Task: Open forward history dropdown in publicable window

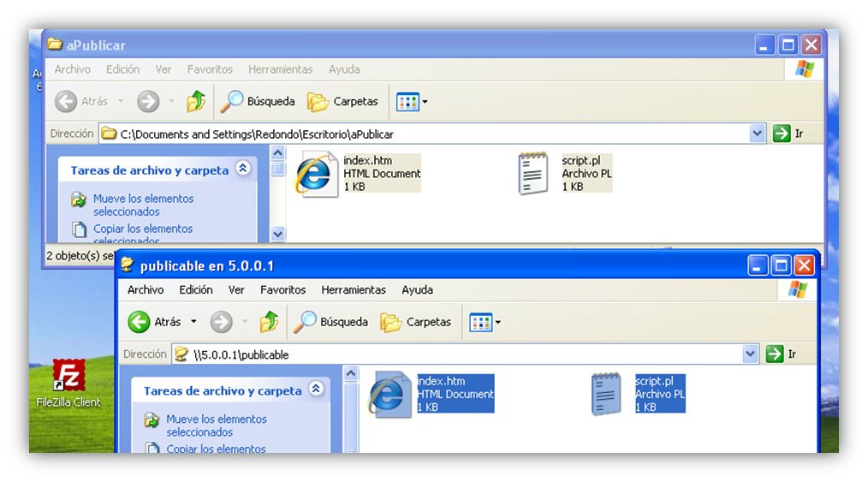Action: (x=245, y=322)
